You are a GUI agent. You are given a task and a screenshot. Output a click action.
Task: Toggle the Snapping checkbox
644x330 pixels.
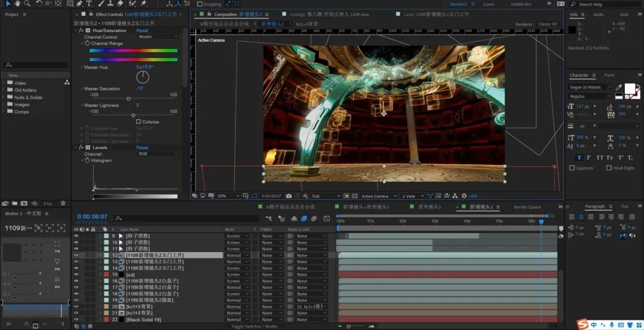tap(200, 4)
